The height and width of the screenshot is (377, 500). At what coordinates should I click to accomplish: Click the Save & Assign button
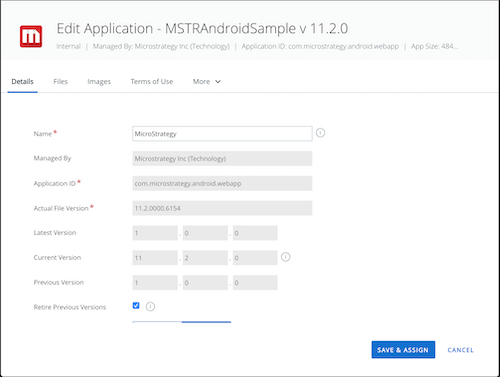pyautogui.click(x=403, y=350)
